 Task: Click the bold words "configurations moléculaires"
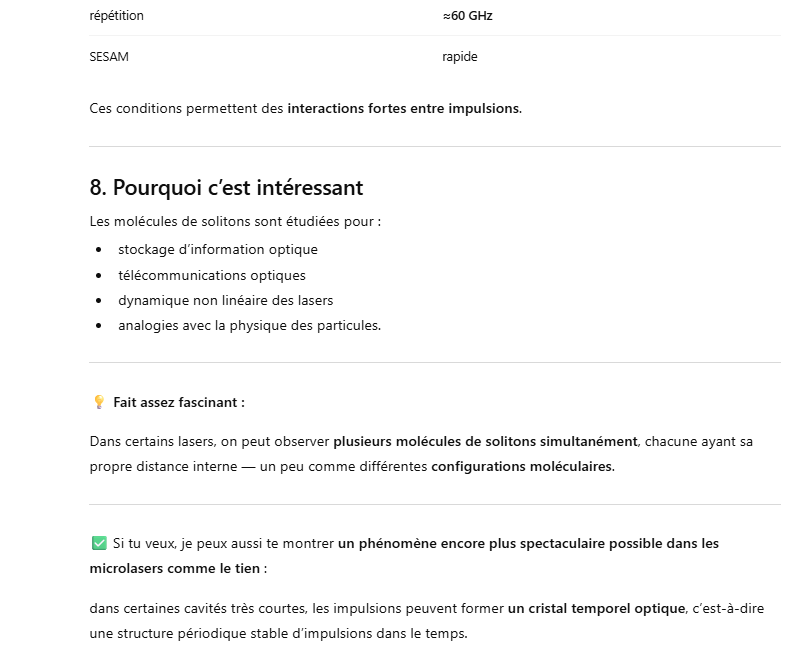(x=523, y=467)
